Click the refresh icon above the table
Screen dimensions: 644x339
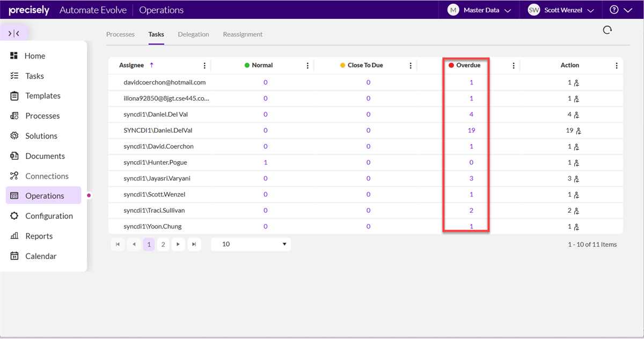[x=607, y=30]
